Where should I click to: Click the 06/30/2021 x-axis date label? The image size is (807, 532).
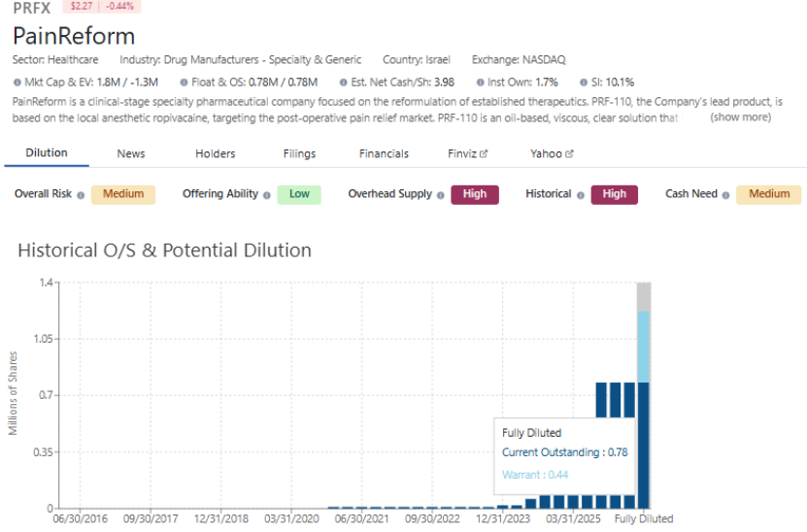[x=362, y=518]
